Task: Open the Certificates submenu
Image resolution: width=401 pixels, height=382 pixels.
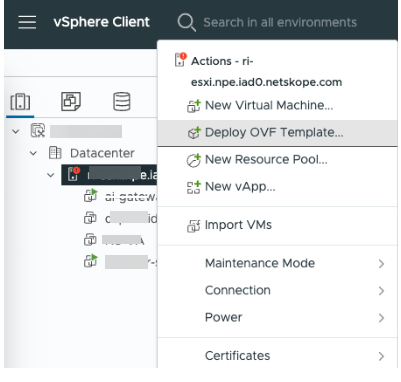Action: (277, 356)
